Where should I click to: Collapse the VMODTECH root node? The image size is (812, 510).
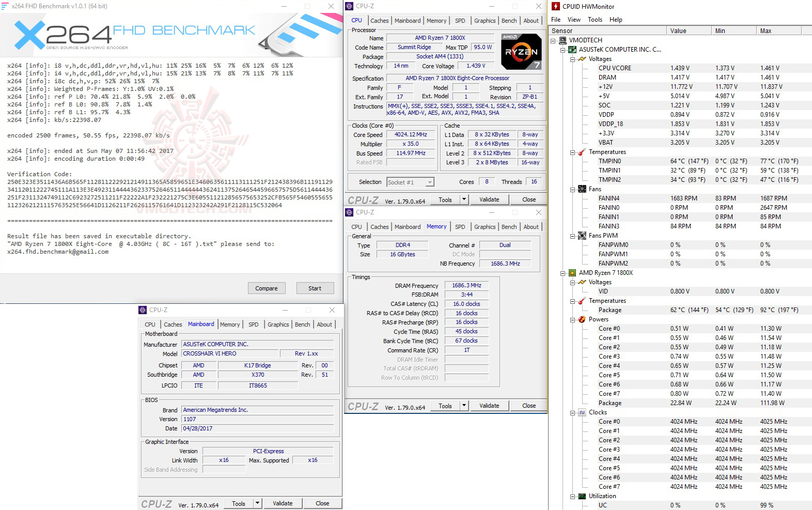point(553,40)
